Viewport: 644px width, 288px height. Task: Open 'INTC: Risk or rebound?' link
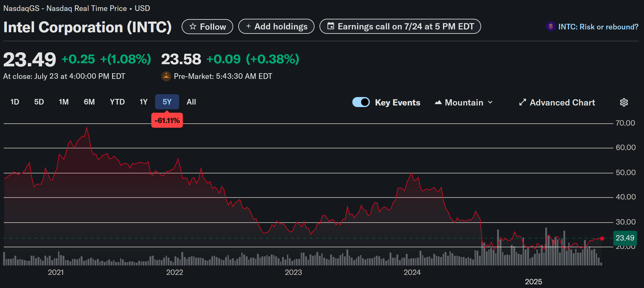598,27
